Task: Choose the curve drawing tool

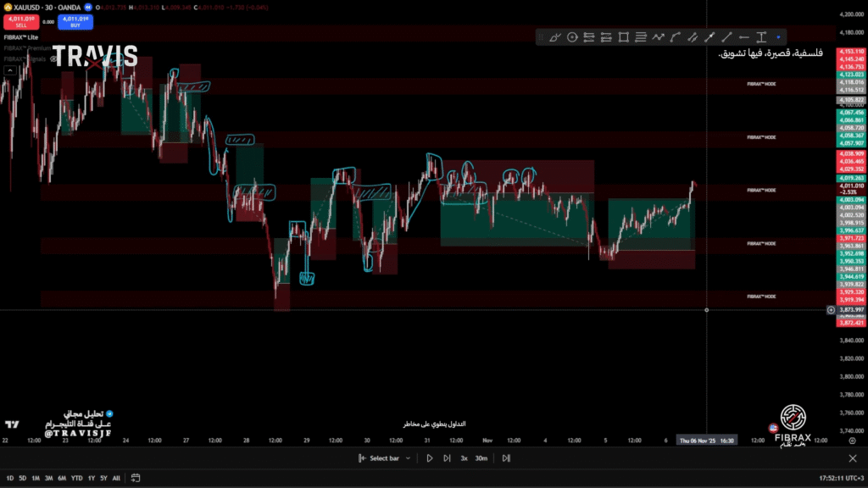Action: (x=676, y=37)
